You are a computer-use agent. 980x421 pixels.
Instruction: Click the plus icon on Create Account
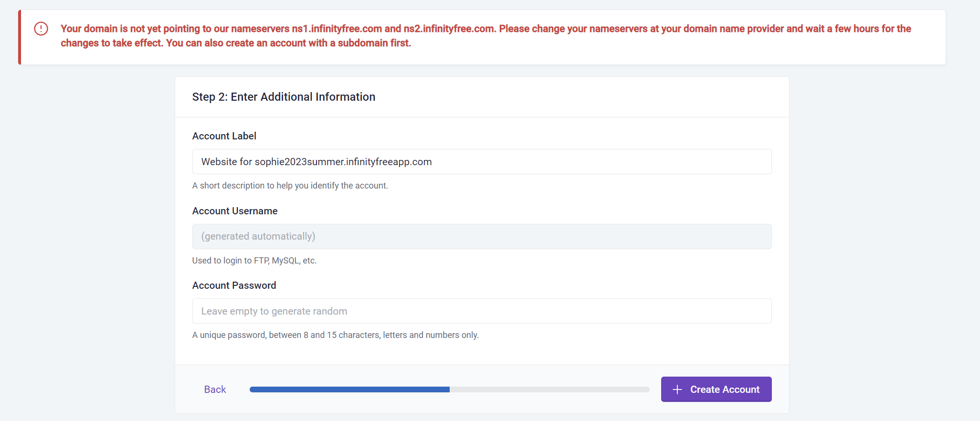point(677,389)
